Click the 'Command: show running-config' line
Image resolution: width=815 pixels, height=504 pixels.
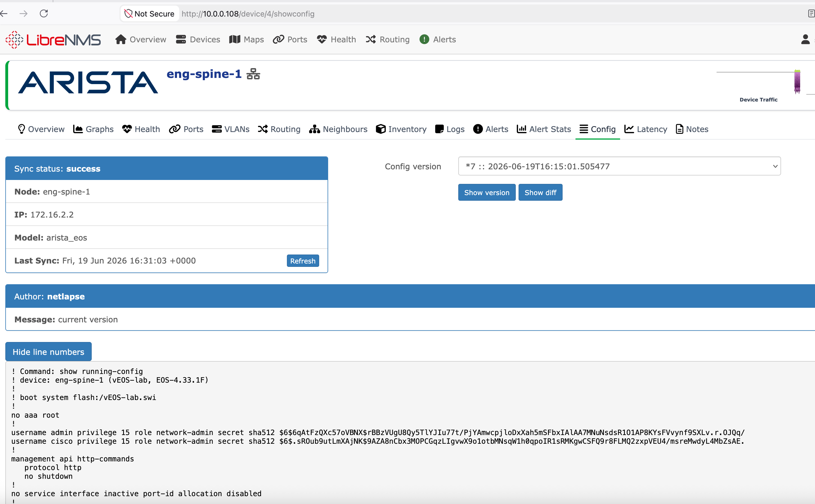pyautogui.click(x=77, y=371)
